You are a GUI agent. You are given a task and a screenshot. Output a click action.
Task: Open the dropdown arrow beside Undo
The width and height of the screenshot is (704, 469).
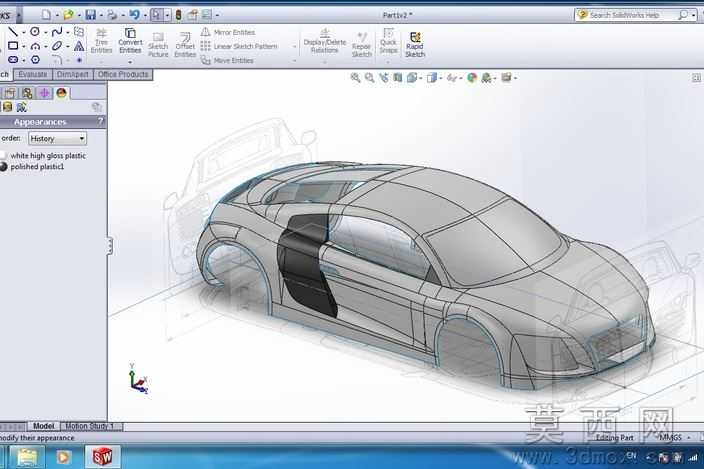[145, 15]
